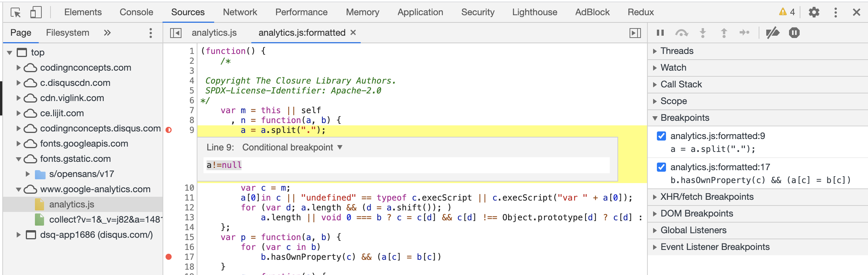The width and height of the screenshot is (868, 275).
Task: Collapse fonts.gstatic.com tree node
Action: click(18, 159)
